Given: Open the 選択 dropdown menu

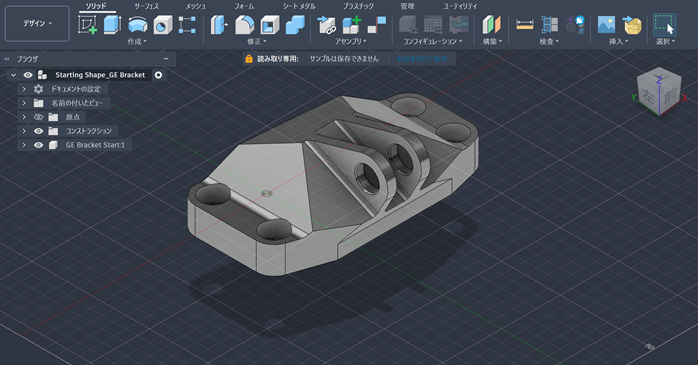Looking at the screenshot, I should 666,41.
